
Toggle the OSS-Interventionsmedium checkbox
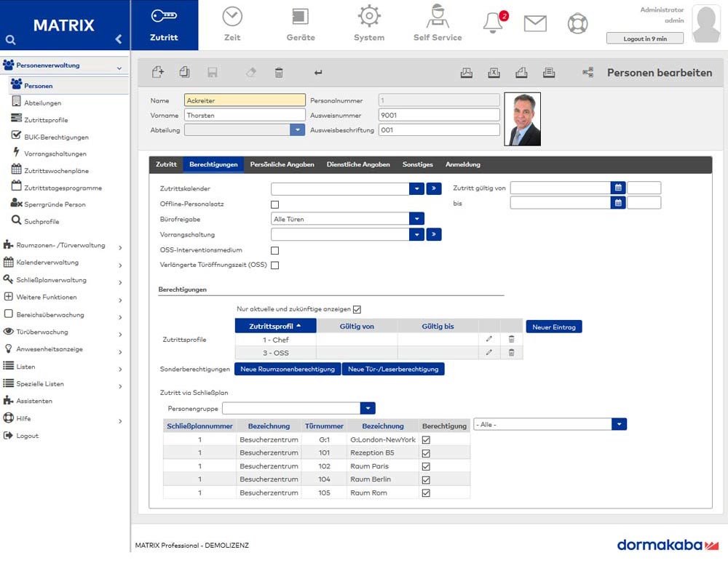[x=274, y=251]
